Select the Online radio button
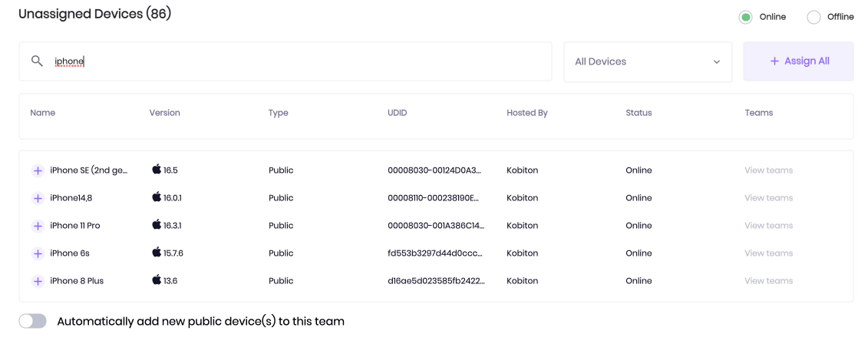 point(746,17)
